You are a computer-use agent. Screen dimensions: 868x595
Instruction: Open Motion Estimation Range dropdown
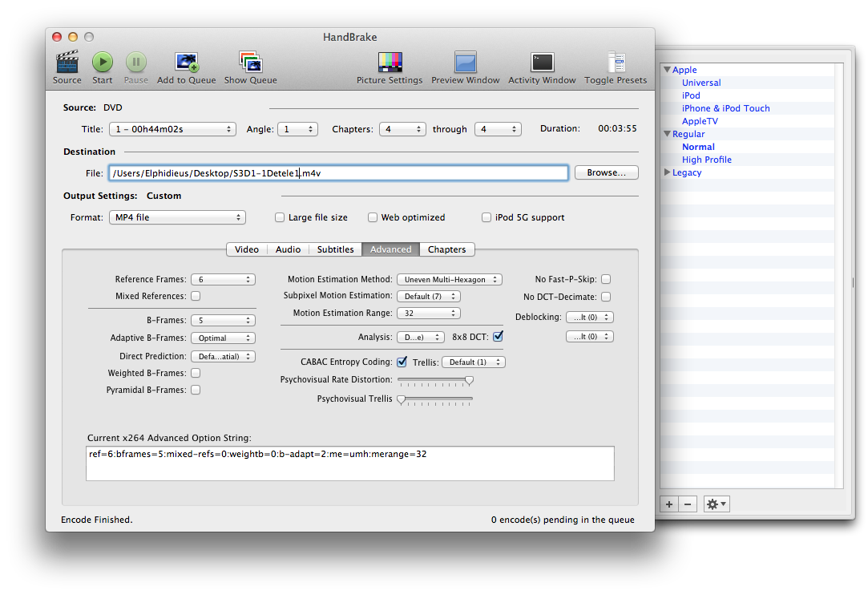(429, 313)
